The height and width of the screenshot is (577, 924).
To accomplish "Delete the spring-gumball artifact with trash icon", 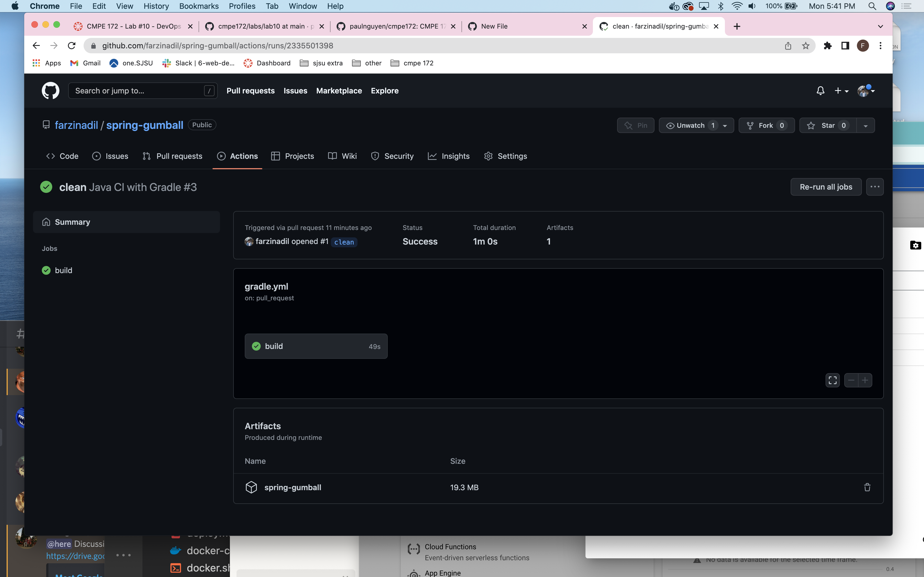I will click(867, 487).
